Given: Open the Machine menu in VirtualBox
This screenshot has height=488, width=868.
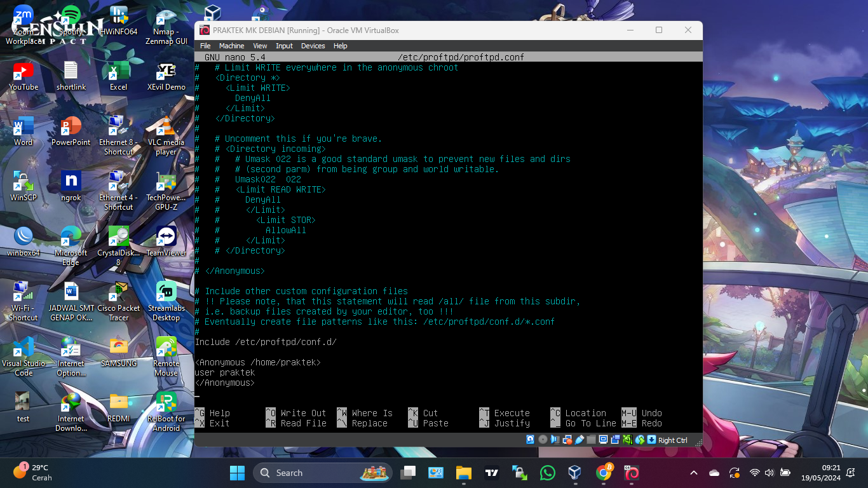Looking at the screenshot, I should pos(232,46).
